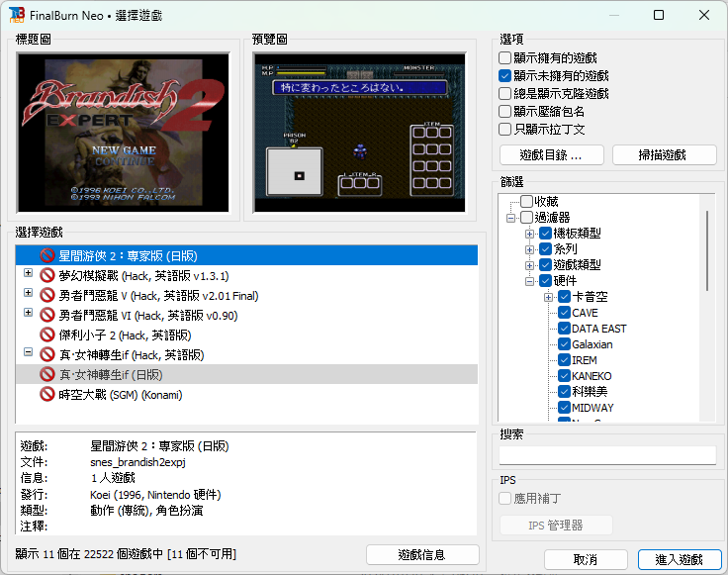Uncheck the 科樂美 hardware filter

tap(564, 391)
